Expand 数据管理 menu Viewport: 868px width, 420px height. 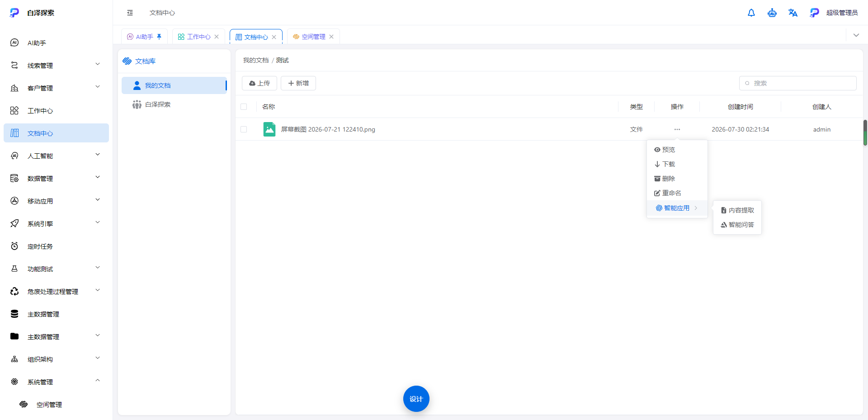[x=56, y=179]
